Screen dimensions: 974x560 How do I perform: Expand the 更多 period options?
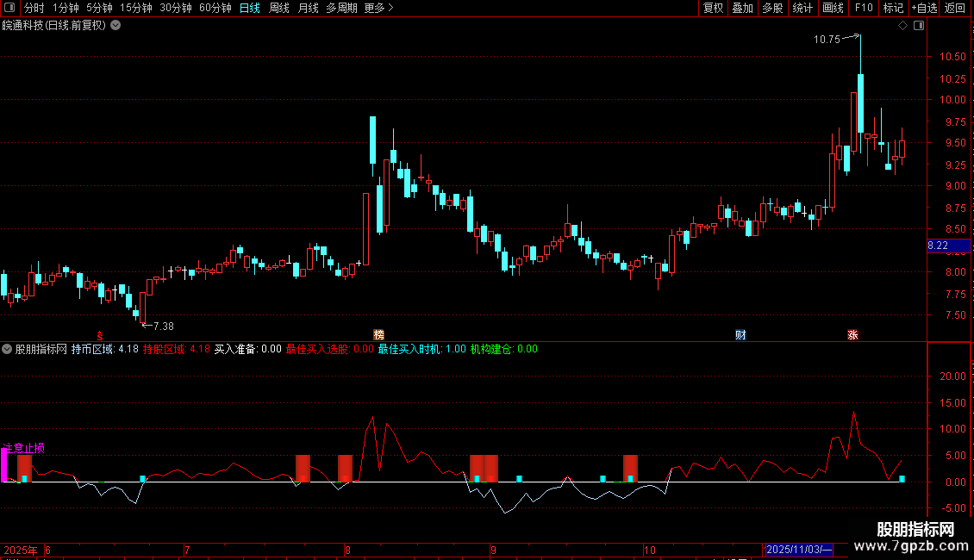[x=379, y=8]
